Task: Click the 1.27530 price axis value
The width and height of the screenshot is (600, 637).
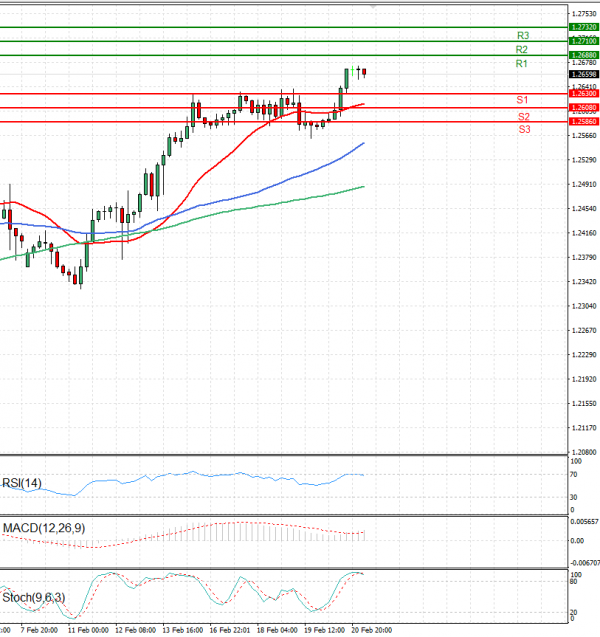Action: pyautogui.click(x=584, y=14)
